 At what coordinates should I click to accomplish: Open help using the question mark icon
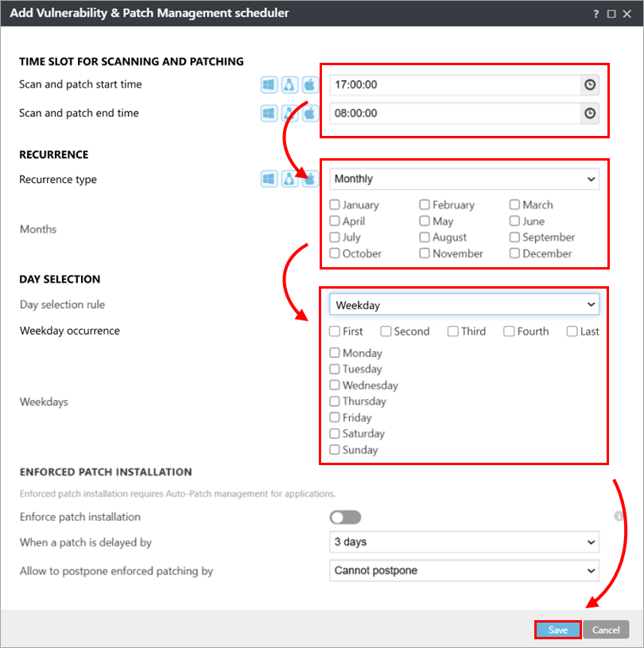[596, 14]
